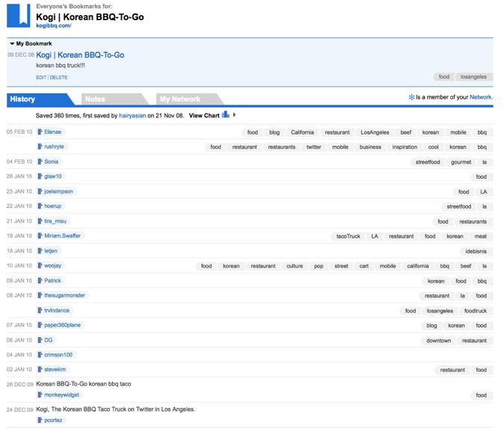The image size is (504, 429).
Task: Select the business tag on rushryte's row
Action: [370, 147]
